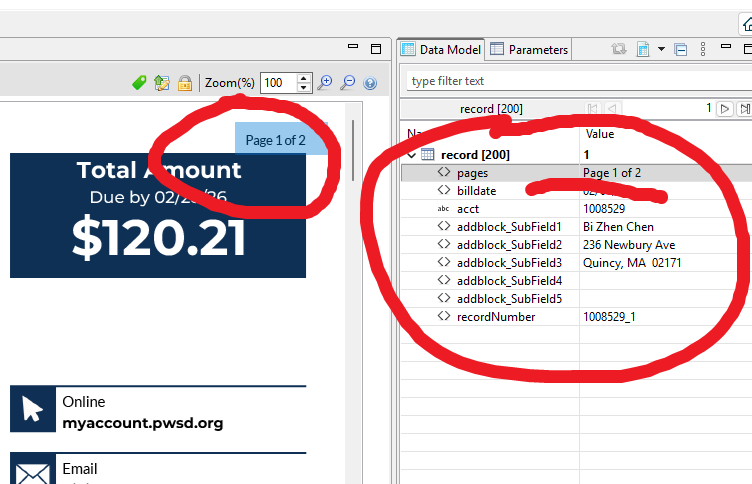This screenshot has width=752, height=484.
Task: Select the recordNumber field row
Action: tap(495, 316)
